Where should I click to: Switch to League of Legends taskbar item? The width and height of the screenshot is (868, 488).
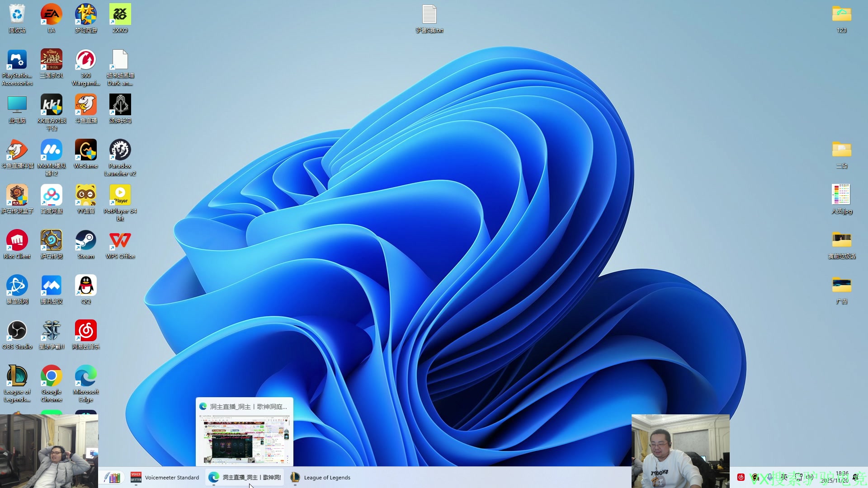coord(321,478)
